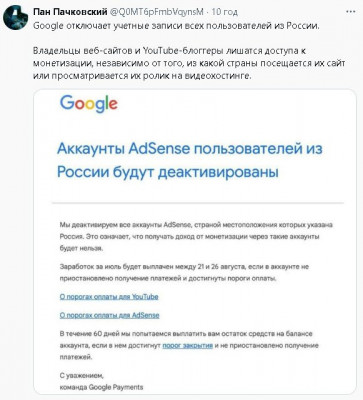Click С уважением closing line
The height and width of the screenshot is (400, 363).
click(82, 376)
